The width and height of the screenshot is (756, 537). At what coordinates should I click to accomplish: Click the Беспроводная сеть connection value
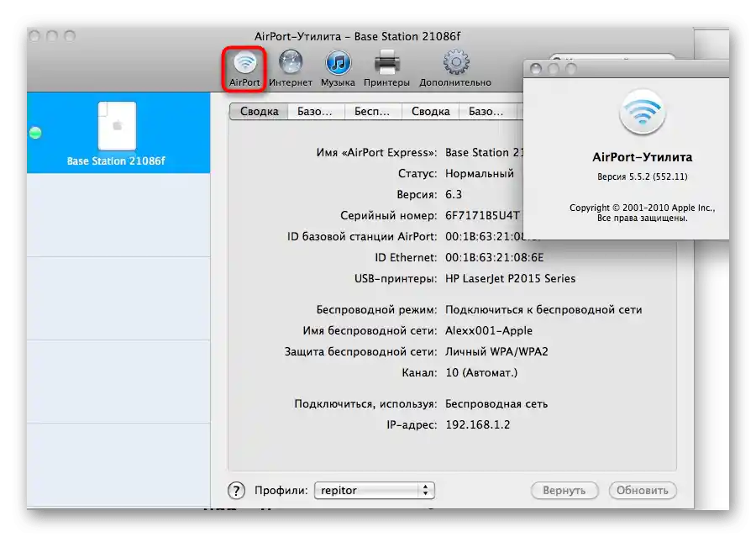[496, 404]
